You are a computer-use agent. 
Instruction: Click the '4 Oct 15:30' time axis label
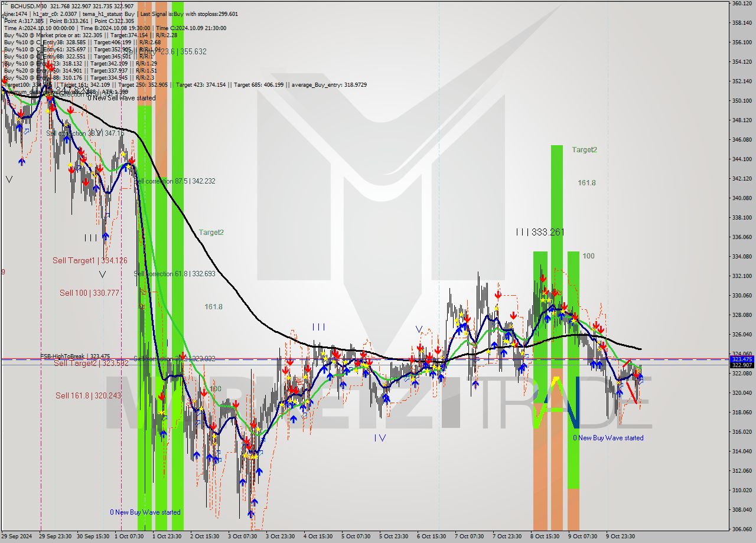318,537
